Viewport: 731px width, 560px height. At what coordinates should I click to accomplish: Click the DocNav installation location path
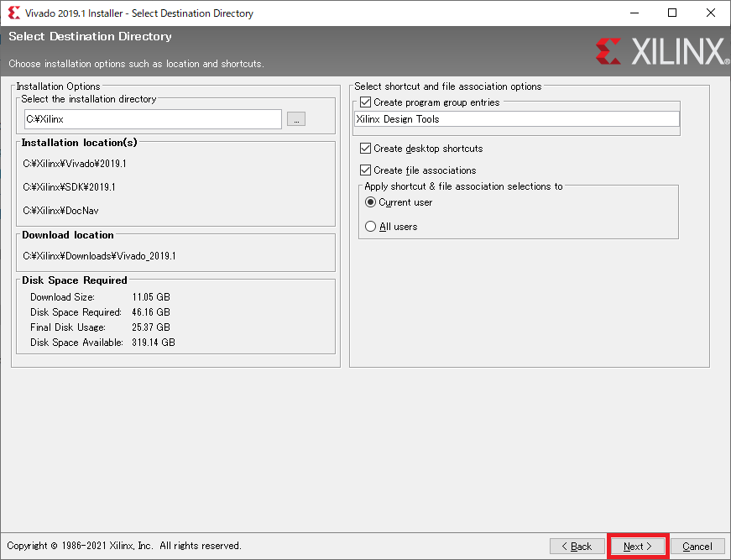click(60, 211)
